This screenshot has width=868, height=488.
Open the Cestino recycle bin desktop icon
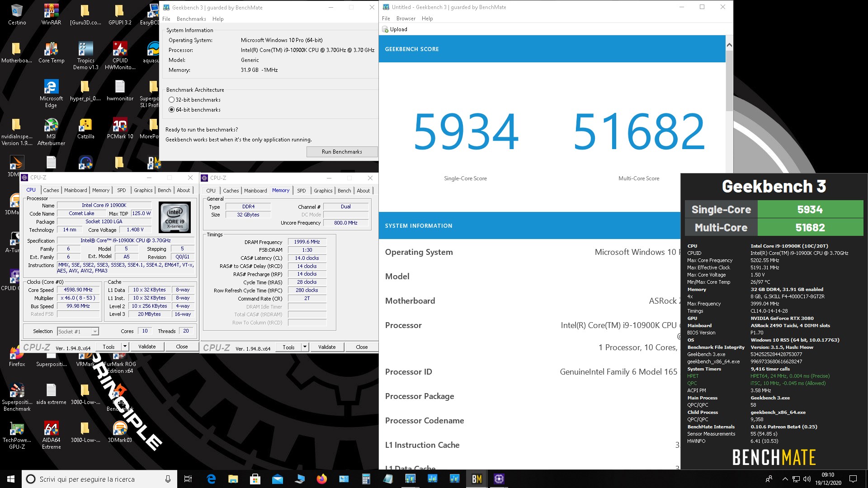pos(17,14)
